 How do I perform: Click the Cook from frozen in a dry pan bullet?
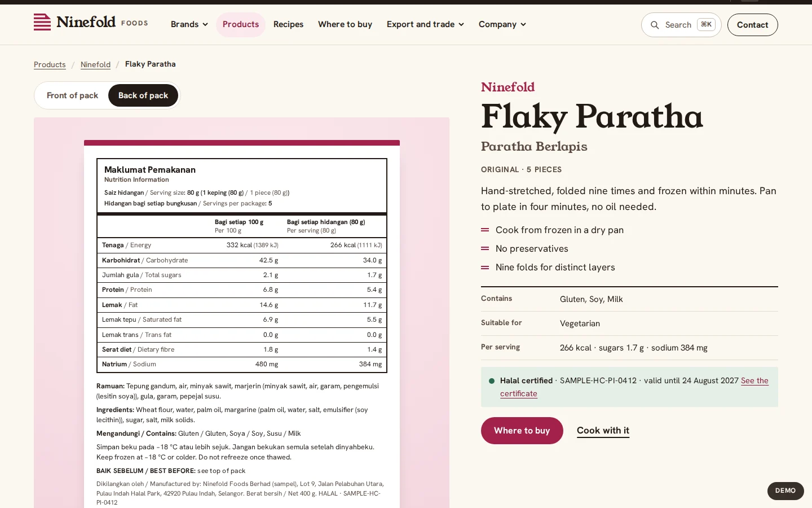(x=559, y=230)
